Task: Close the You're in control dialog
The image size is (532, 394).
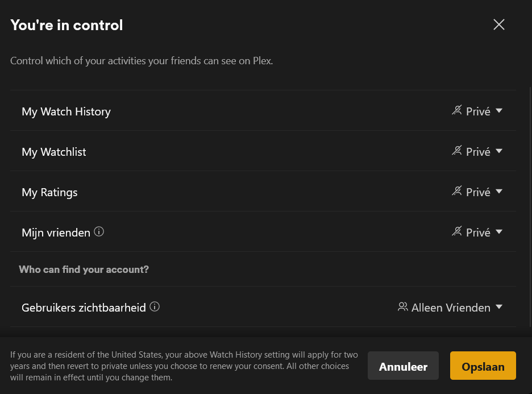Action: pyautogui.click(x=499, y=24)
